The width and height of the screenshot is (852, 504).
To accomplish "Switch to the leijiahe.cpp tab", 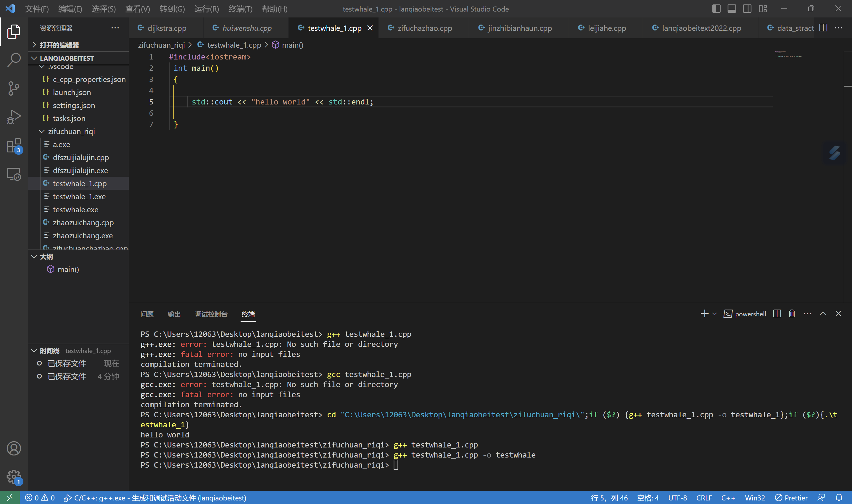I will [606, 28].
